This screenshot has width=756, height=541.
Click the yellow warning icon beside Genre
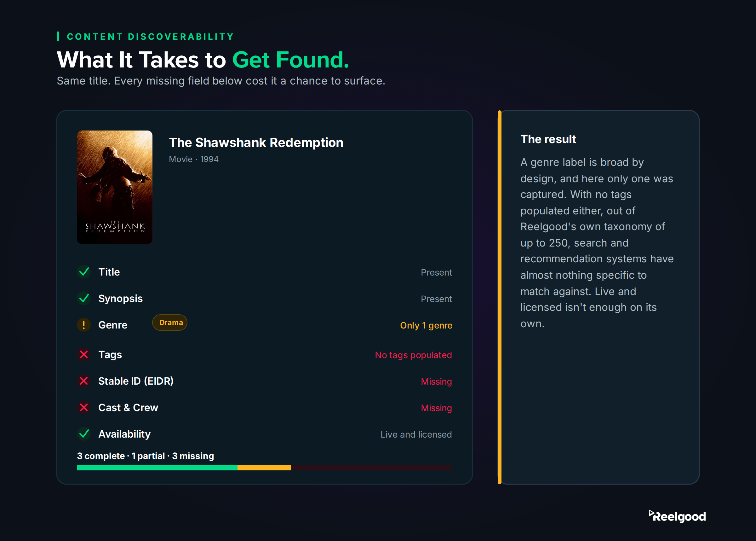(x=84, y=325)
